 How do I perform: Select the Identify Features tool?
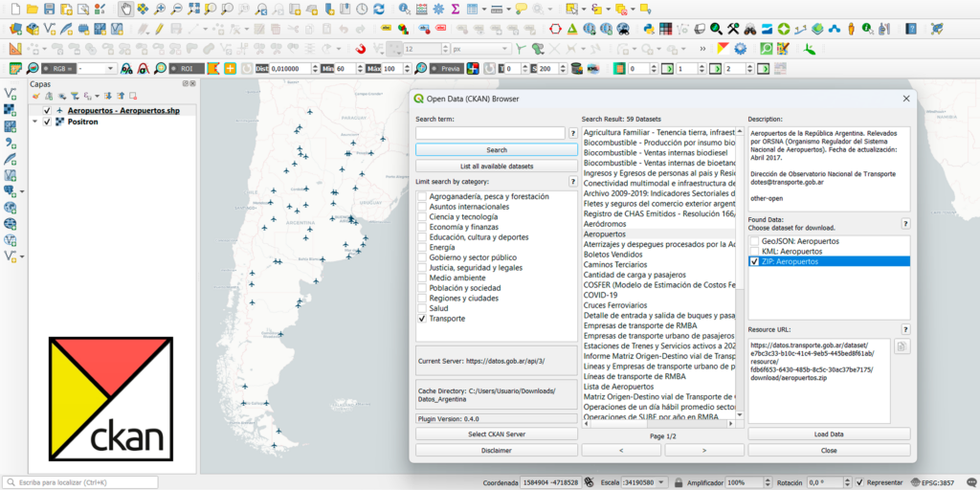click(405, 10)
